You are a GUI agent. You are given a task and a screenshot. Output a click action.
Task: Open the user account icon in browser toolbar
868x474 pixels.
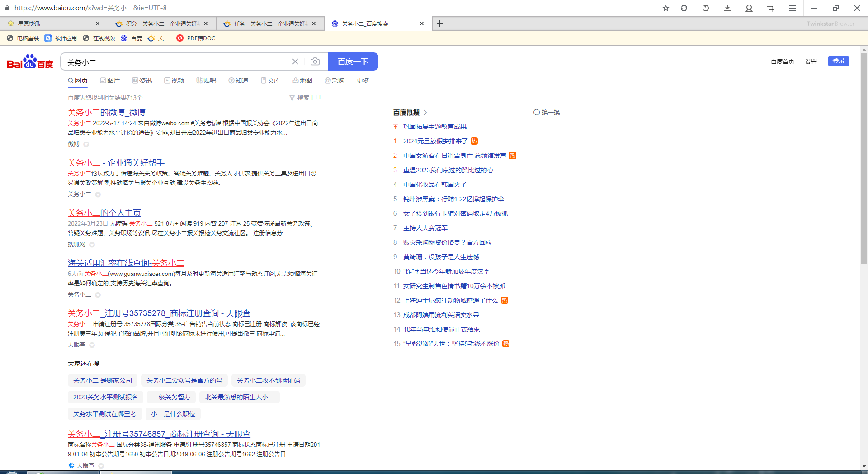[x=749, y=8]
